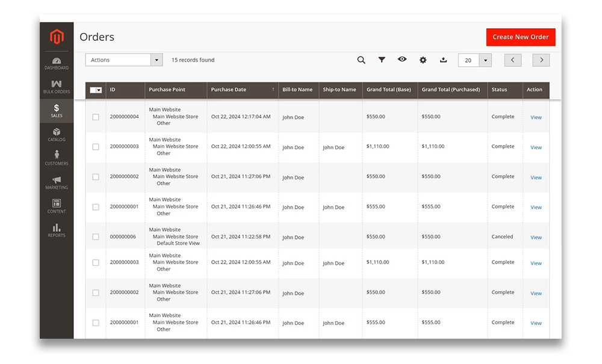Sort by Ship-to Name column header

click(x=341, y=90)
